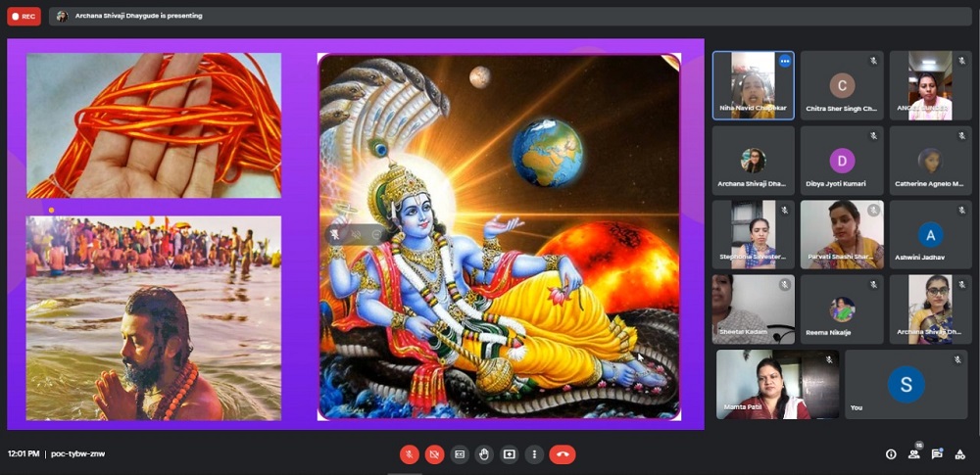The image size is (980, 475).
Task: Click the 'Reema Nikalje' name label
Action: pos(828,333)
